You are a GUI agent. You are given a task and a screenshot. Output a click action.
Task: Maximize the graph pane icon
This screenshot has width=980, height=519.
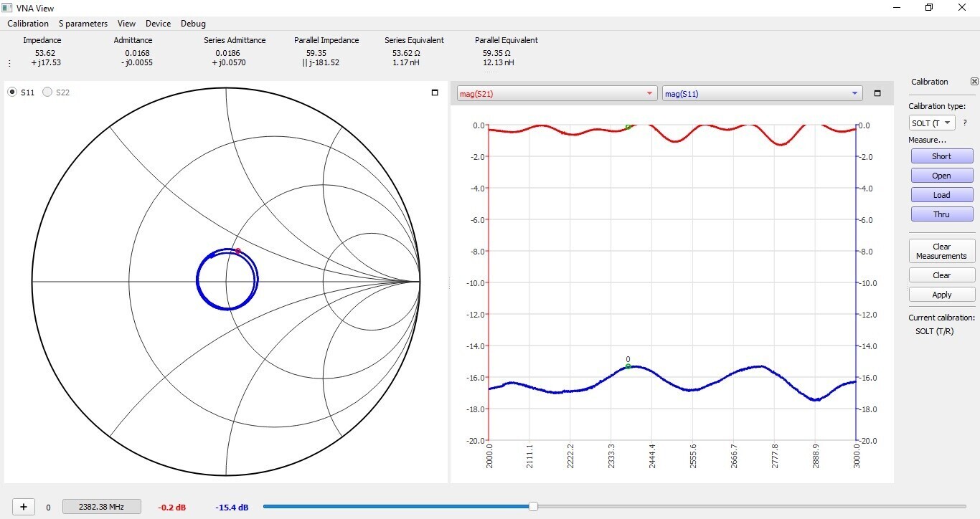877,93
